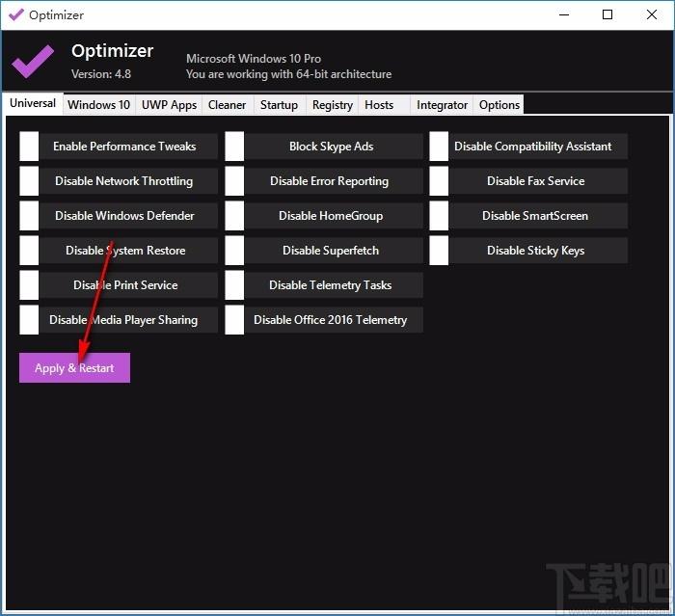Toggle the Disable Error Reporting checkbox
Image resolution: width=675 pixels, height=616 pixels.
click(x=234, y=181)
